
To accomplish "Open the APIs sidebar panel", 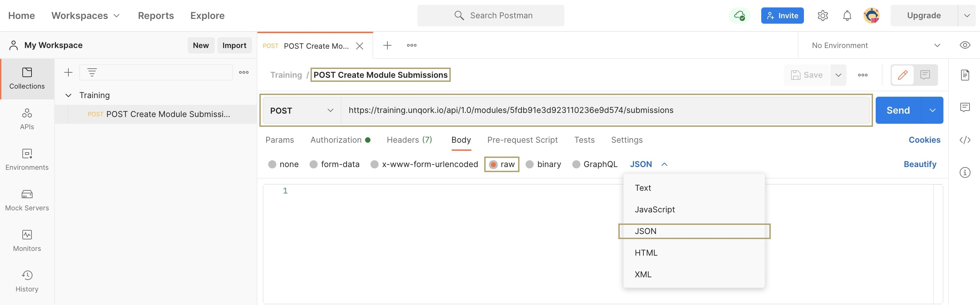I will point(27,119).
